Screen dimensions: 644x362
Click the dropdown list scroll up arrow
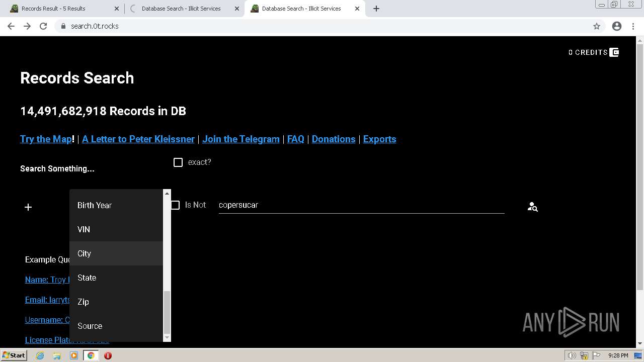[167, 193]
